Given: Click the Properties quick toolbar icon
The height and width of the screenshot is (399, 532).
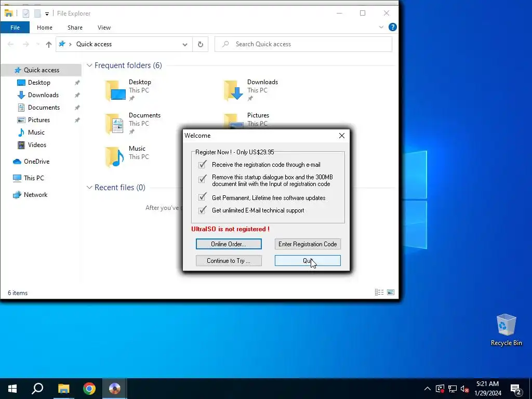Looking at the screenshot, I should [x=26, y=14].
